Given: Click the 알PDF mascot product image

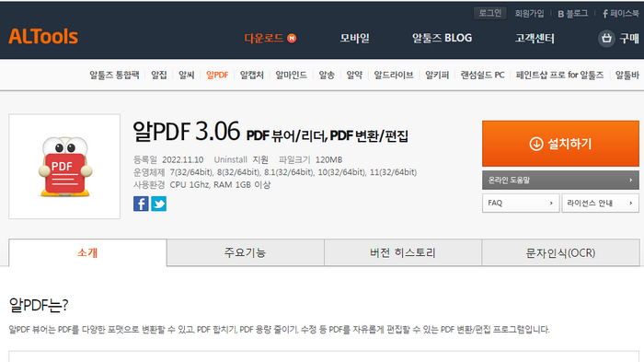Looking at the screenshot, I should click(x=64, y=167).
